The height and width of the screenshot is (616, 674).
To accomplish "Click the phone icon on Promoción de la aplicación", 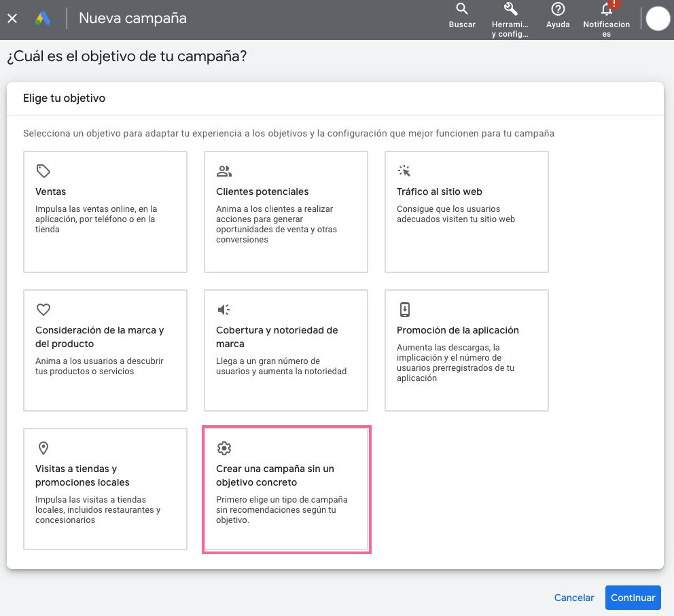I will [x=405, y=309].
